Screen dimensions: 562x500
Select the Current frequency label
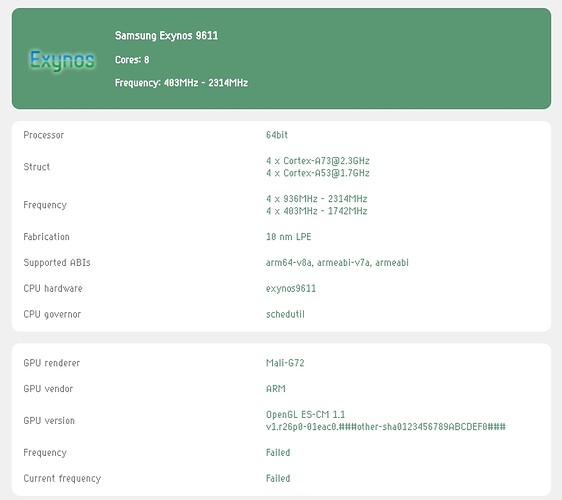[62, 478]
